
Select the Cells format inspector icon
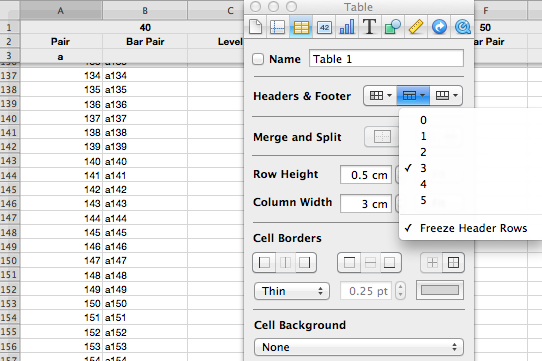pos(324,27)
